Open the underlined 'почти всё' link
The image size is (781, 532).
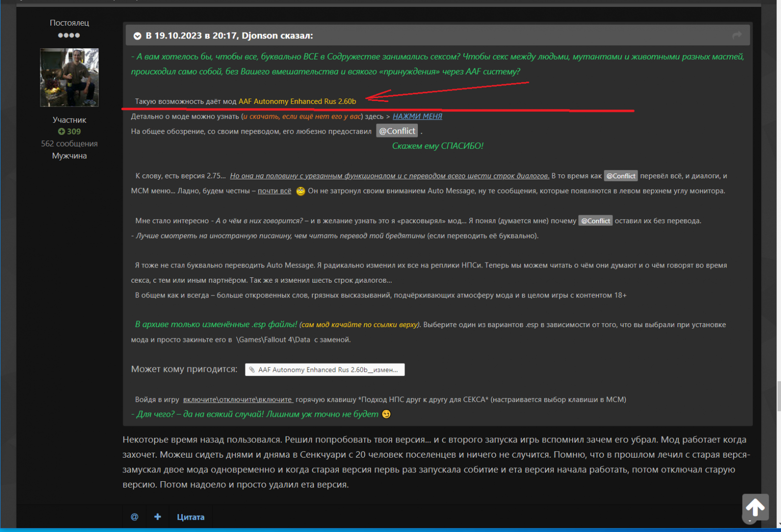pyautogui.click(x=274, y=191)
